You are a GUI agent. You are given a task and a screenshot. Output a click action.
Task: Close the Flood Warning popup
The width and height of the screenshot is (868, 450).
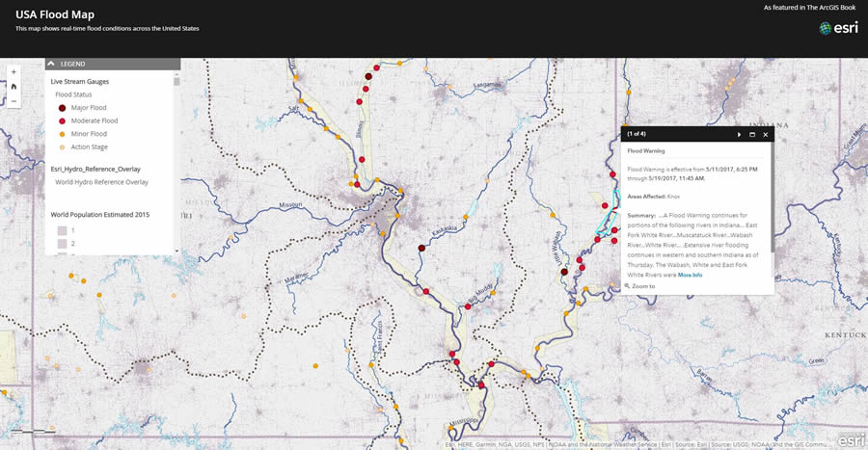pyautogui.click(x=766, y=134)
